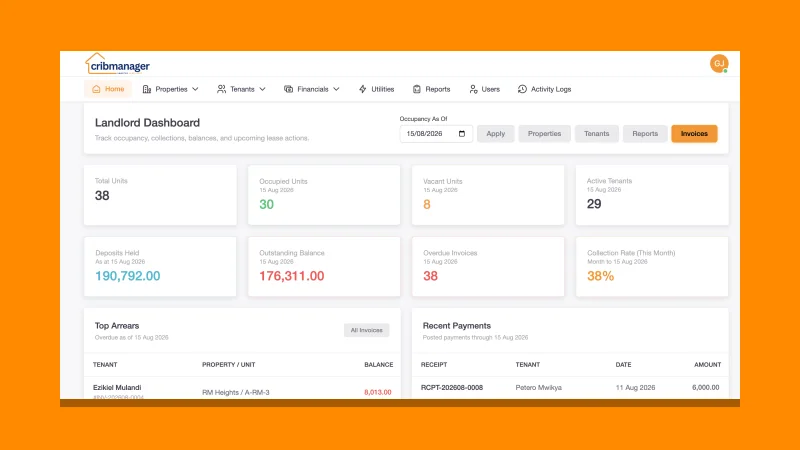
Task: Click the cribmanager house logo
Action: 117,64
